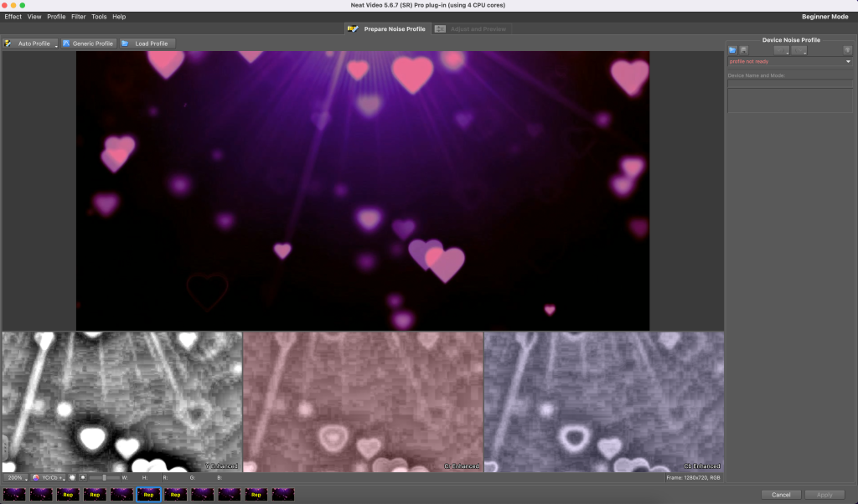
Task: Click the brightness icon beside the hand tool
Action: (x=83, y=477)
